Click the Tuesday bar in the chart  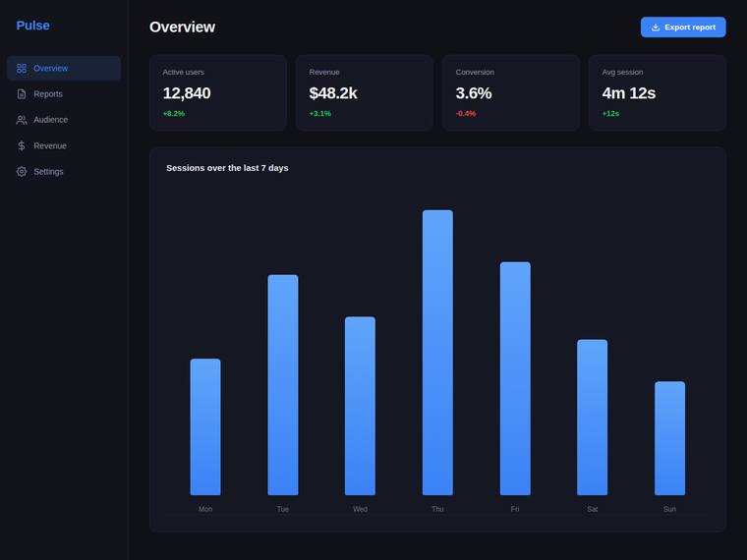[x=283, y=385]
